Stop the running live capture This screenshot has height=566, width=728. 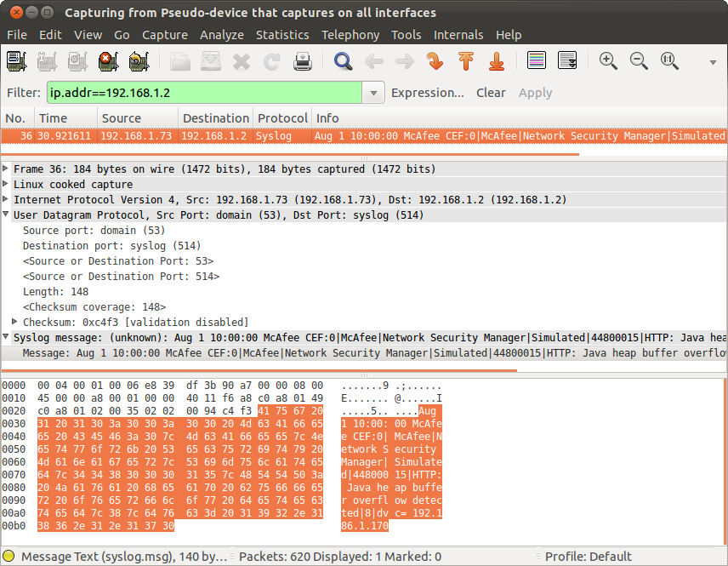tap(108, 60)
